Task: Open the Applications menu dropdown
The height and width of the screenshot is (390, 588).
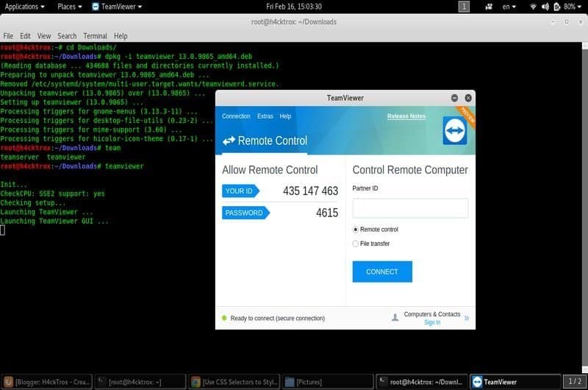Action: [x=25, y=7]
